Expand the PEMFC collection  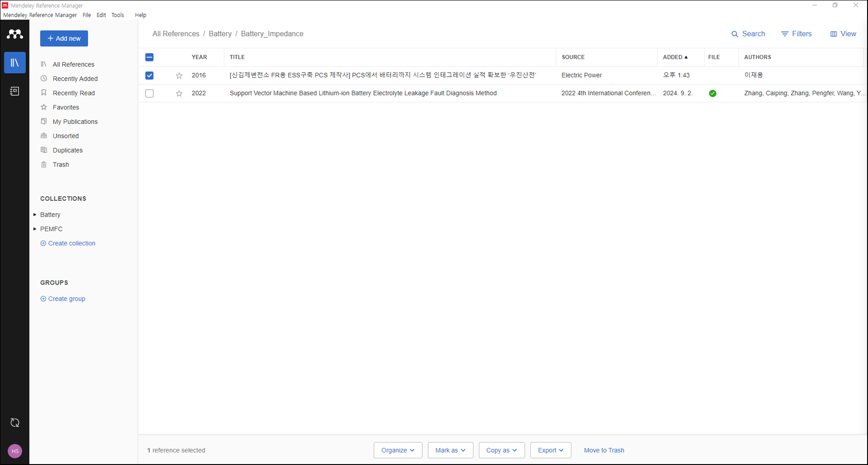pos(35,229)
